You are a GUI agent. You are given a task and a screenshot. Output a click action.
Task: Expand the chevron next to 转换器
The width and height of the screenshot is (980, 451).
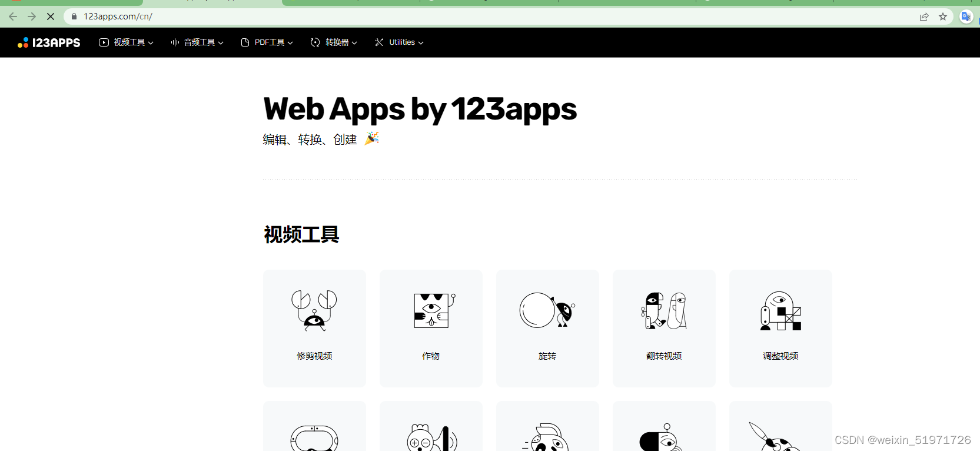[x=354, y=43]
